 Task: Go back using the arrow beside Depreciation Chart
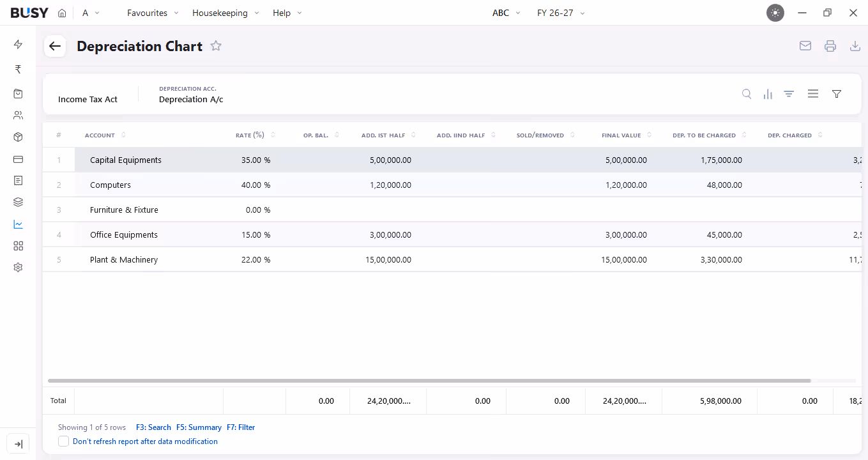pyautogui.click(x=55, y=46)
